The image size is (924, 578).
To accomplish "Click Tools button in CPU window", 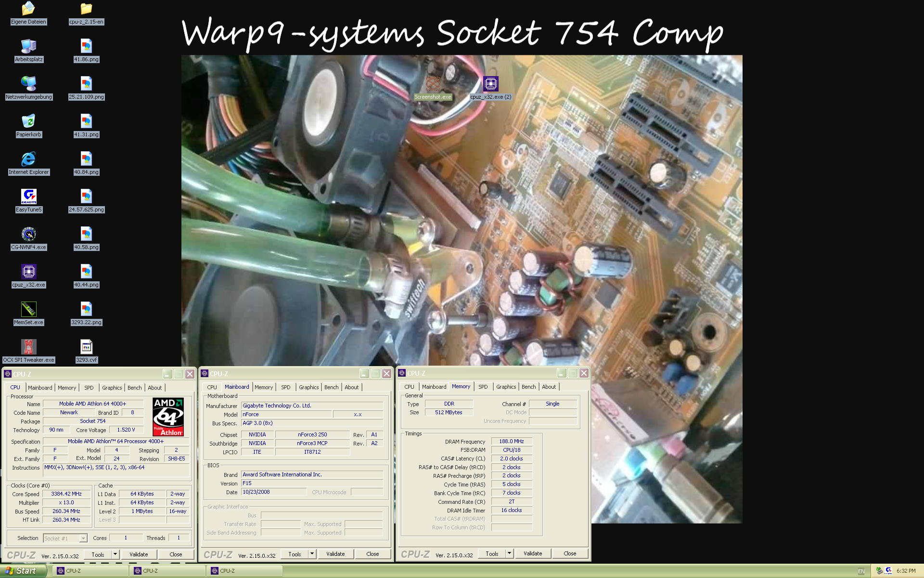I will 98,554.
